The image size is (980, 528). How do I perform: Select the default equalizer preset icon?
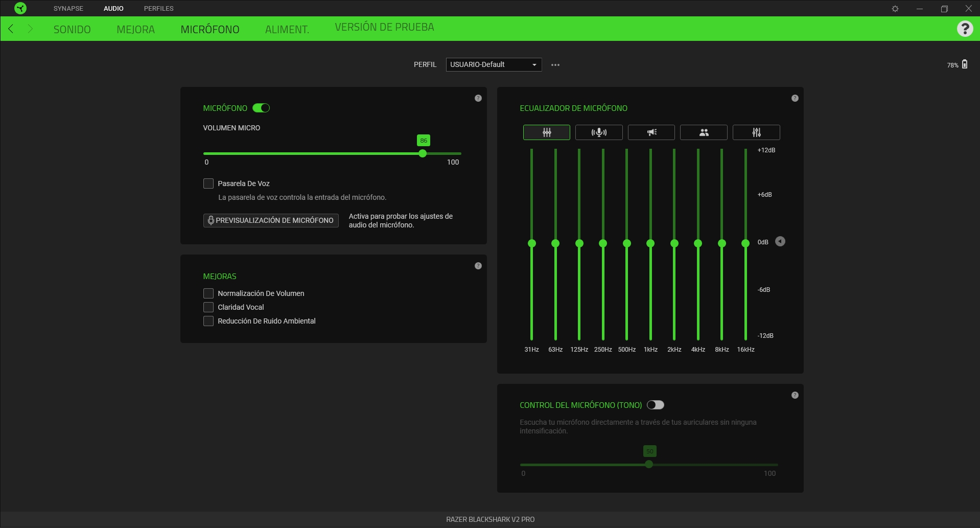click(x=547, y=132)
